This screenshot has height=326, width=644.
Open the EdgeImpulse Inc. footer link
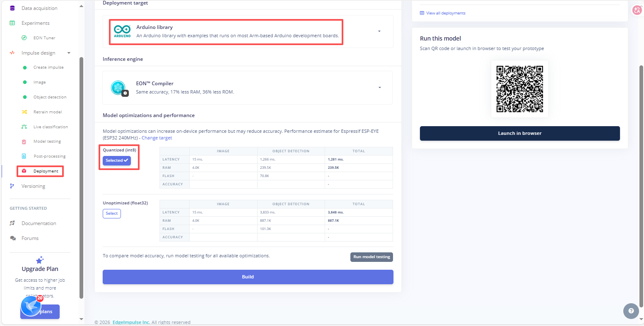(131, 322)
